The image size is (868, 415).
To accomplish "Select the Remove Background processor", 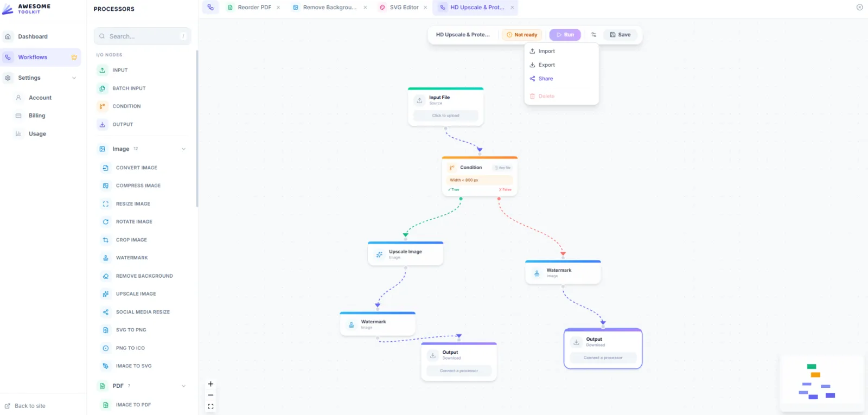I will pyautogui.click(x=144, y=276).
